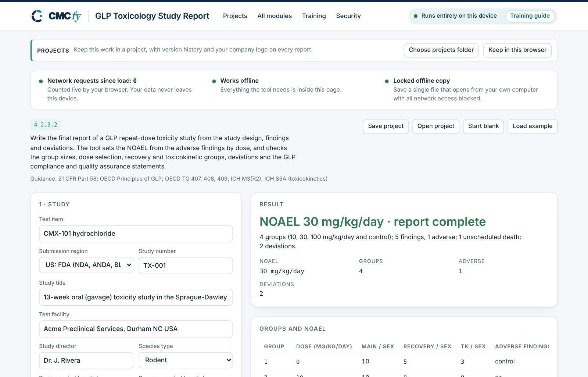
Task: Open the Projects menu item
Action: [x=235, y=16]
